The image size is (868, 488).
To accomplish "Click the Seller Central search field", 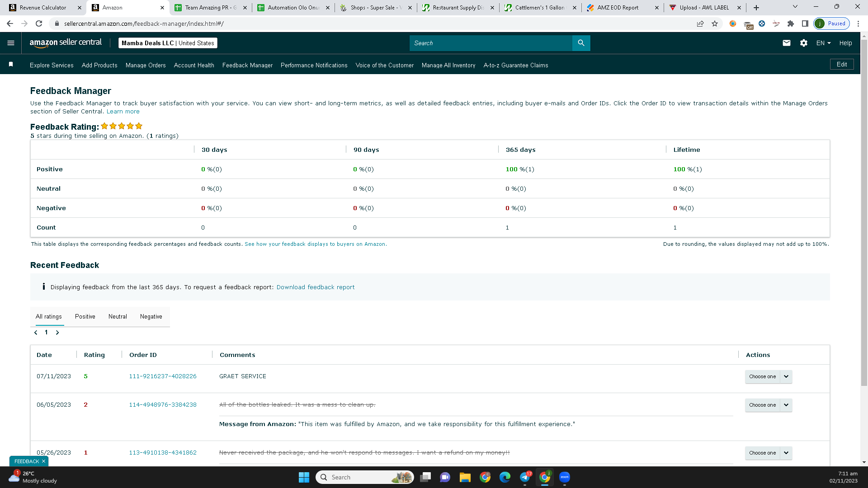I will (x=491, y=43).
